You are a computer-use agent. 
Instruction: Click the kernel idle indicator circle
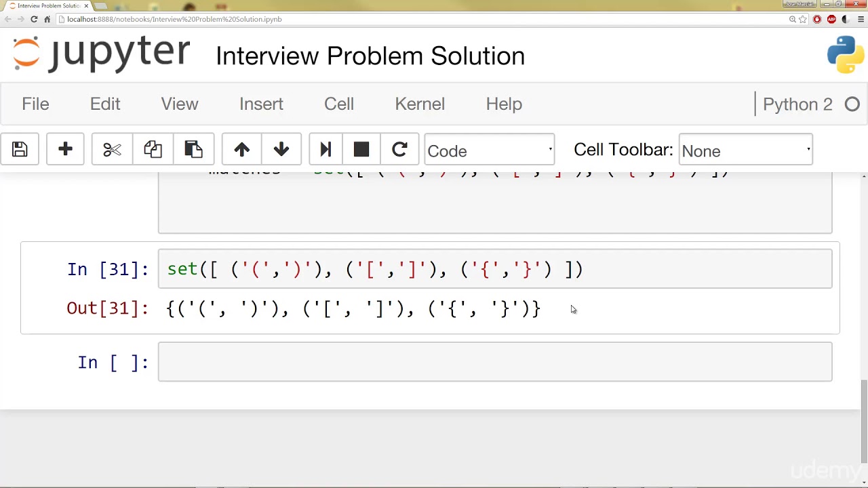tap(852, 104)
